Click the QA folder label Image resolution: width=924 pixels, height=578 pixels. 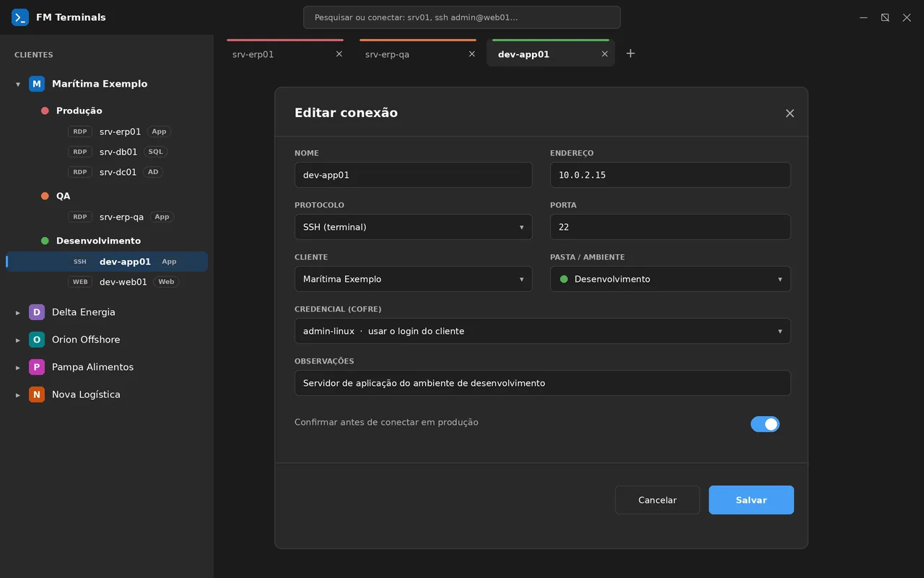64,196
